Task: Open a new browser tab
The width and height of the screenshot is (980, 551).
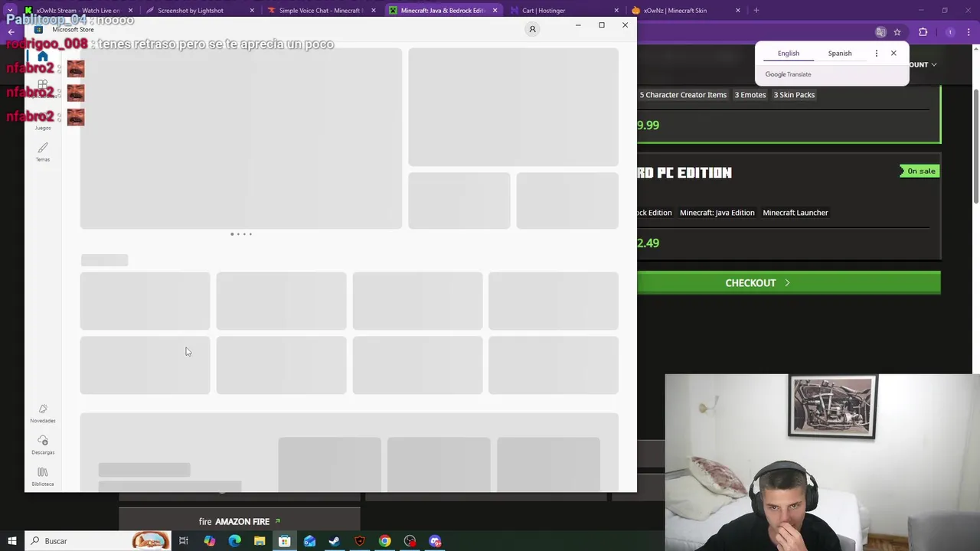Action: pos(756,10)
